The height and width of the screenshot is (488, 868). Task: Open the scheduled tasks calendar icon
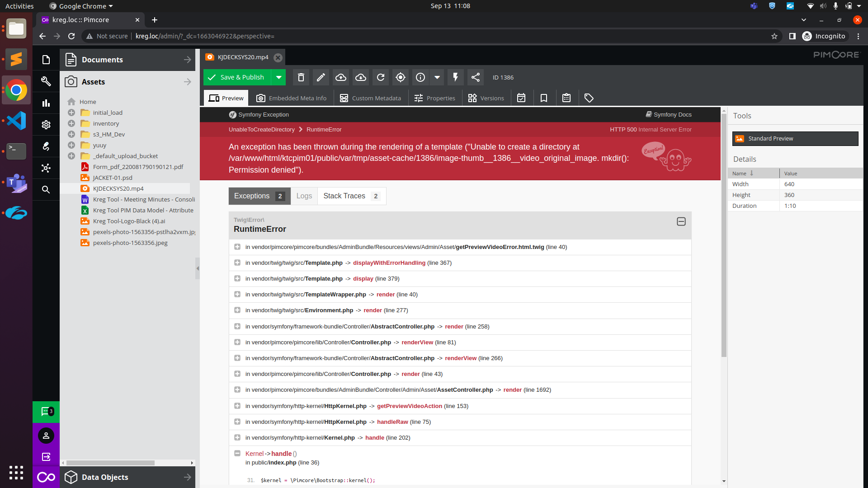tap(521, 98)
